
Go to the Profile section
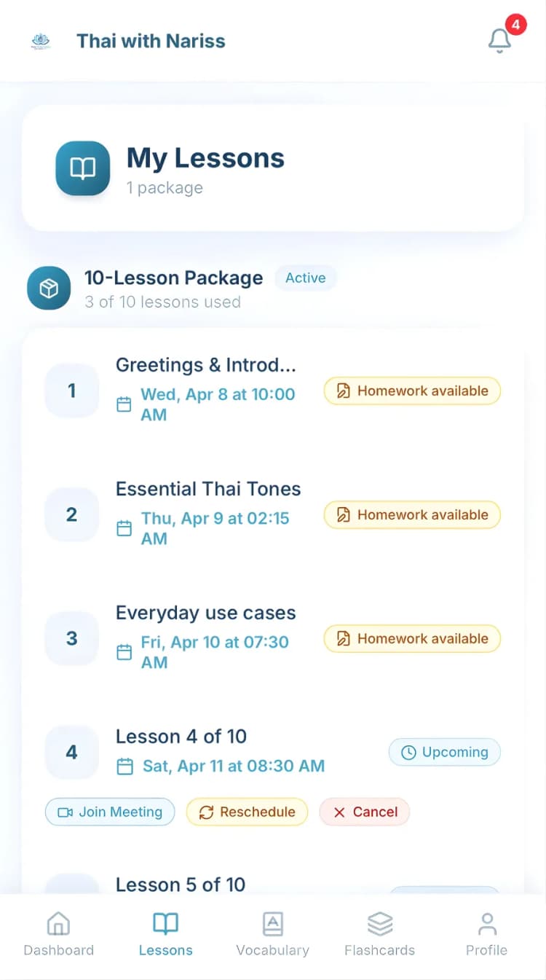486,933
